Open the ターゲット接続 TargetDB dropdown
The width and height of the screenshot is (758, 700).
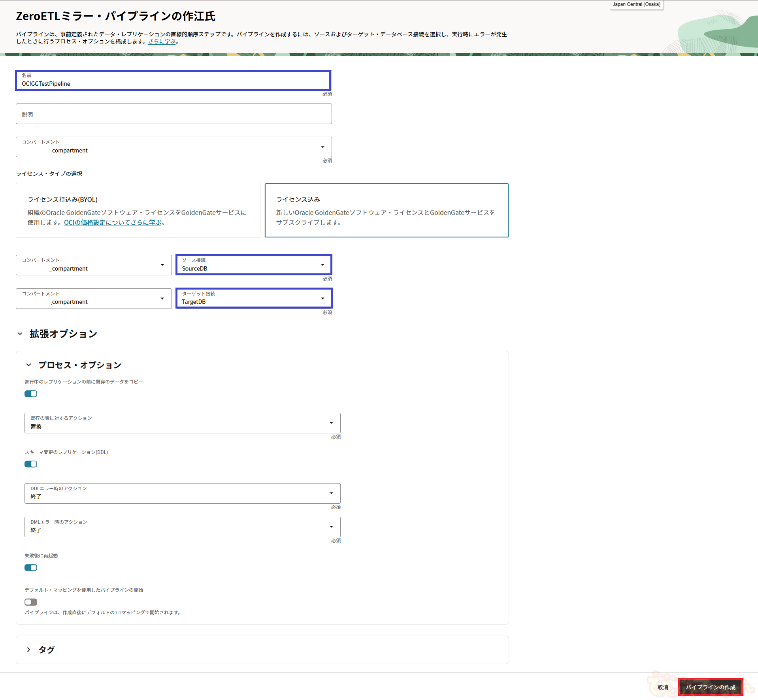coord(254,298)
